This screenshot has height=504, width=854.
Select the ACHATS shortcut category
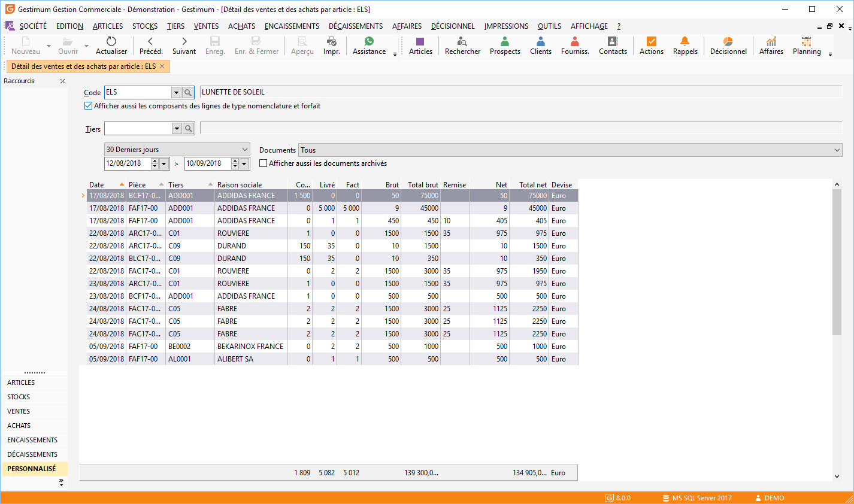(x=35, y=426)
